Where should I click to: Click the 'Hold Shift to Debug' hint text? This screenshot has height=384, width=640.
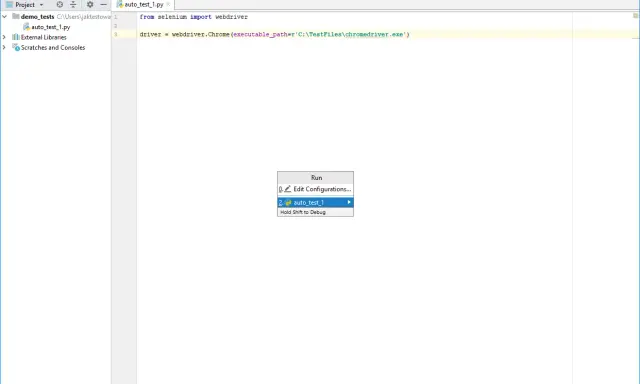coord(303,212)
